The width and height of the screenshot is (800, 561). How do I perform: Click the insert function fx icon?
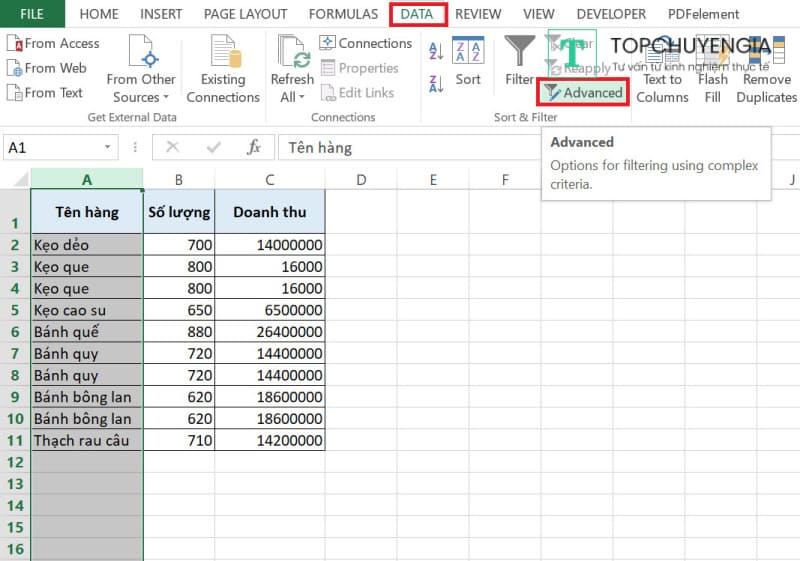[254, 147]
